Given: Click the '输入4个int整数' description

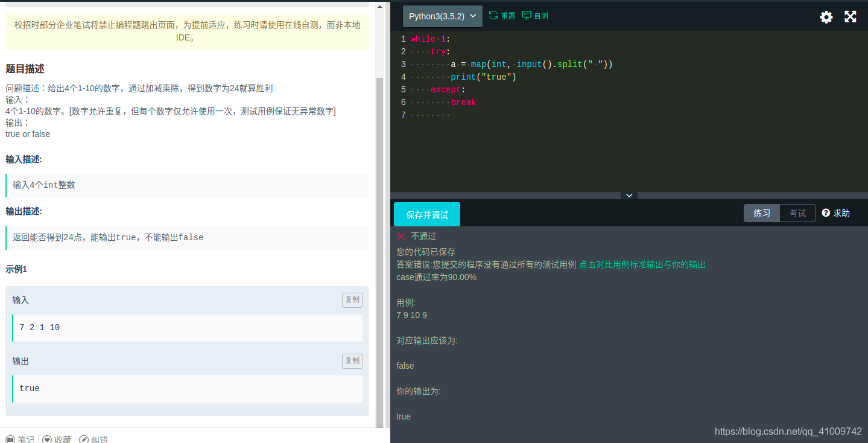Looking at the screenshot, I should 44,185.
